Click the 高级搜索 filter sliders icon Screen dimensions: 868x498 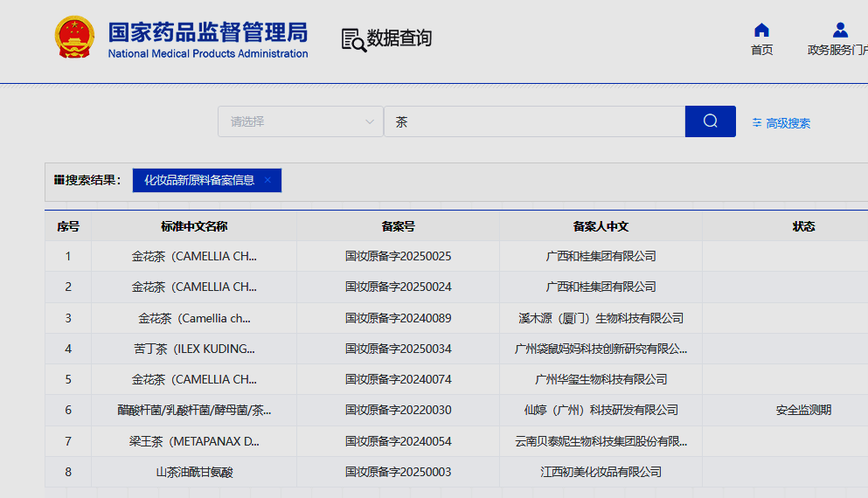click(757, 123)
